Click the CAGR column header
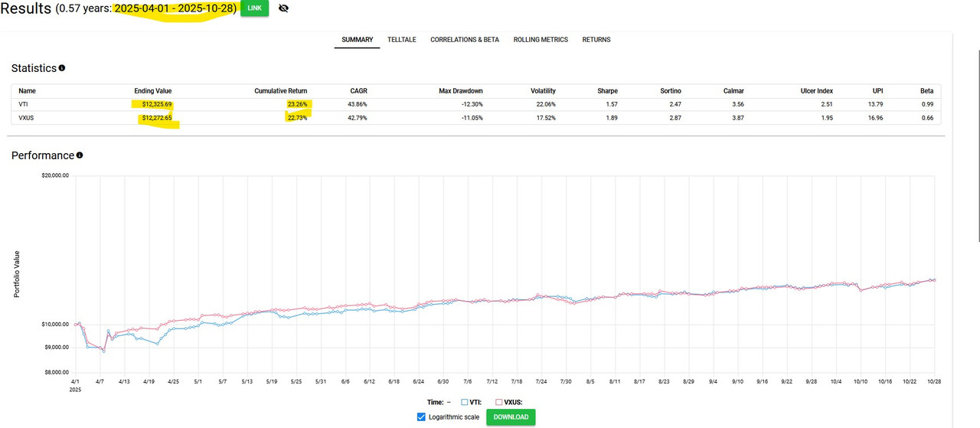The image size is (980, 428). (x=358, y=91)
